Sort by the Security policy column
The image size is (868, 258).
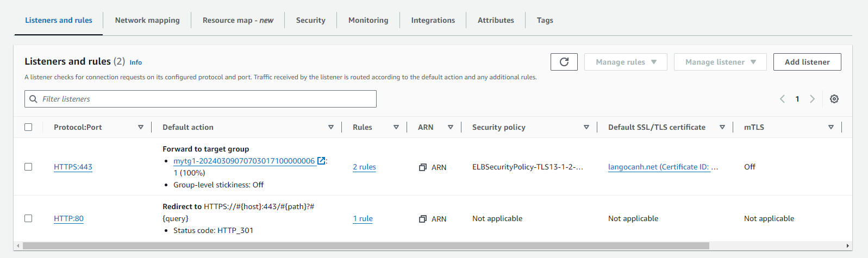(586, 127)
